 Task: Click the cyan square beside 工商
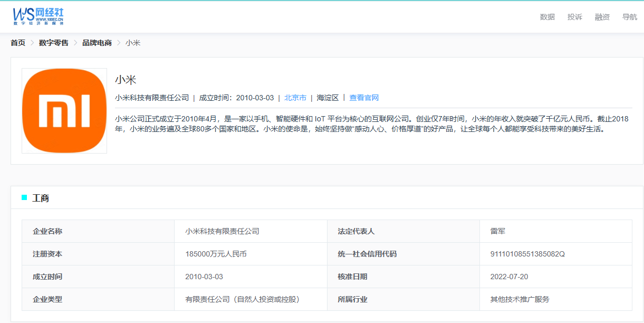24,197
